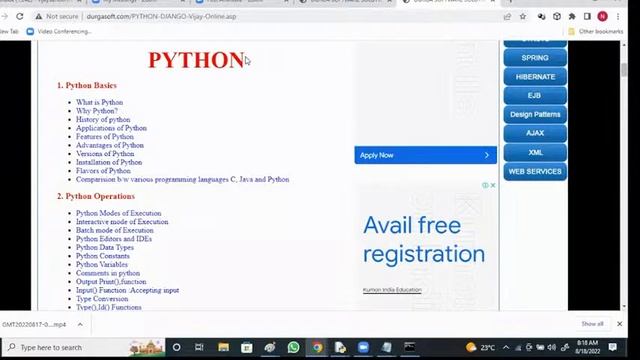Click the Output Print() function link
The height and width of the screenshot is (360, 640).
pyautogui.click(x=111, y=282)
